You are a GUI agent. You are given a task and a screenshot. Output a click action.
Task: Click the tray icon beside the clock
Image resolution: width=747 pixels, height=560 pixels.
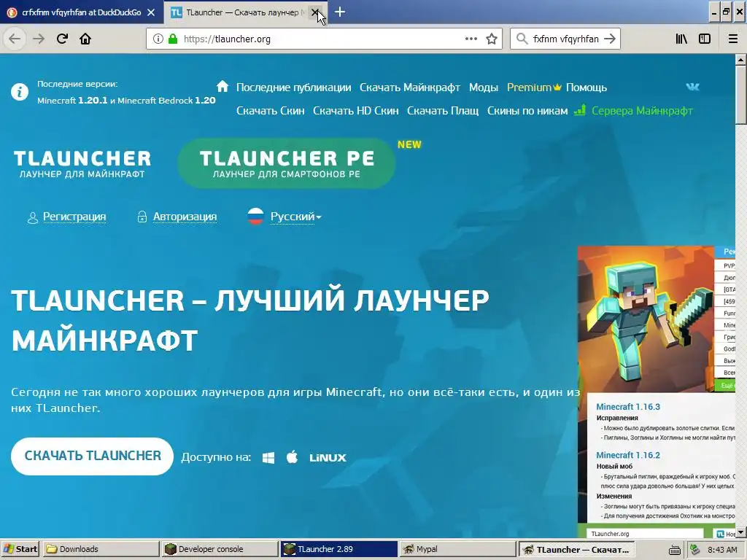(x=695, y=550)
